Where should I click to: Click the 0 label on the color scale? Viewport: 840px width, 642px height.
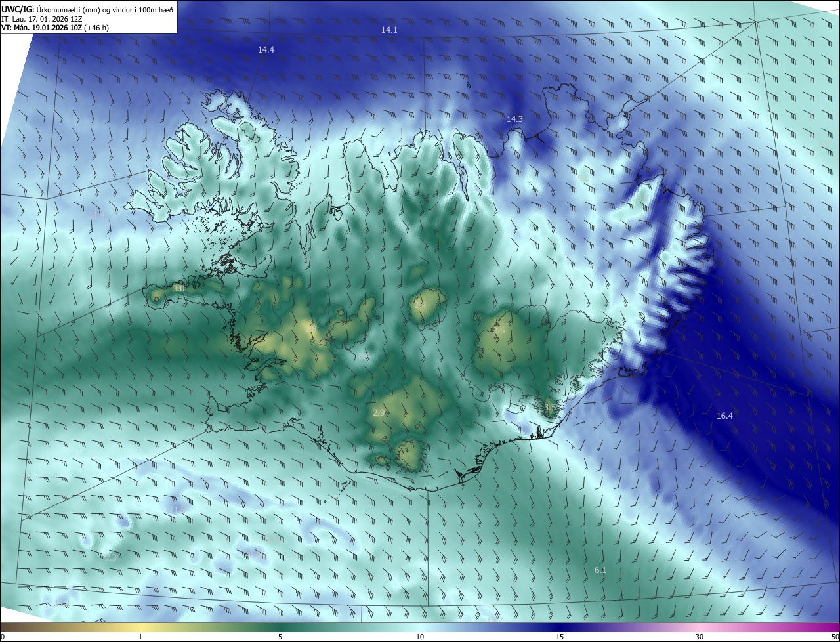pyautogui.click(x=3, y=637)
